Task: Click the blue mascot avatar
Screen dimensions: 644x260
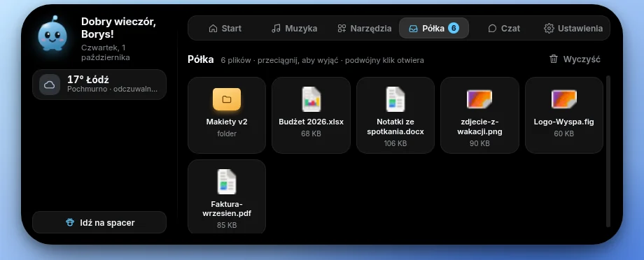Action: tap(52, 34)
